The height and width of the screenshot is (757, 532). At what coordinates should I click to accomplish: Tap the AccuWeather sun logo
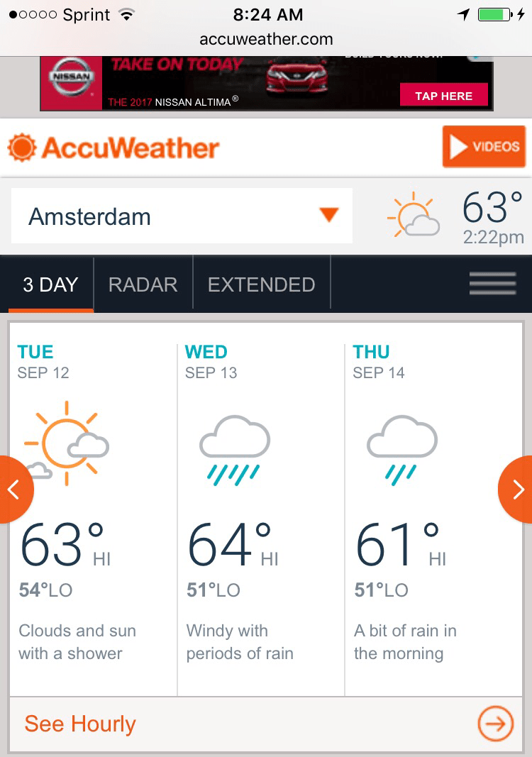click(22, 148)
